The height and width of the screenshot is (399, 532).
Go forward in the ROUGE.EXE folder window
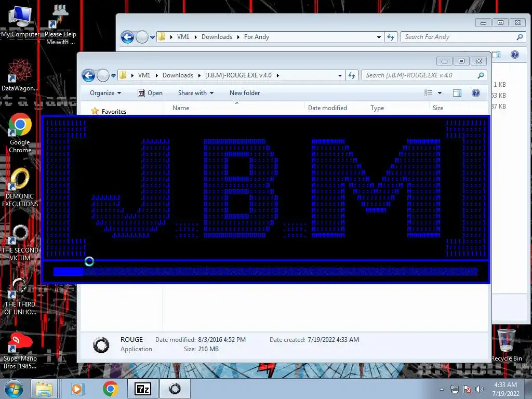tap(103, 75)
